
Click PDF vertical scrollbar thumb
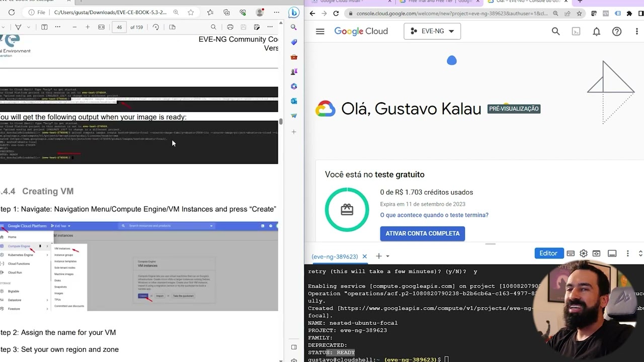[x=281, y=121]
